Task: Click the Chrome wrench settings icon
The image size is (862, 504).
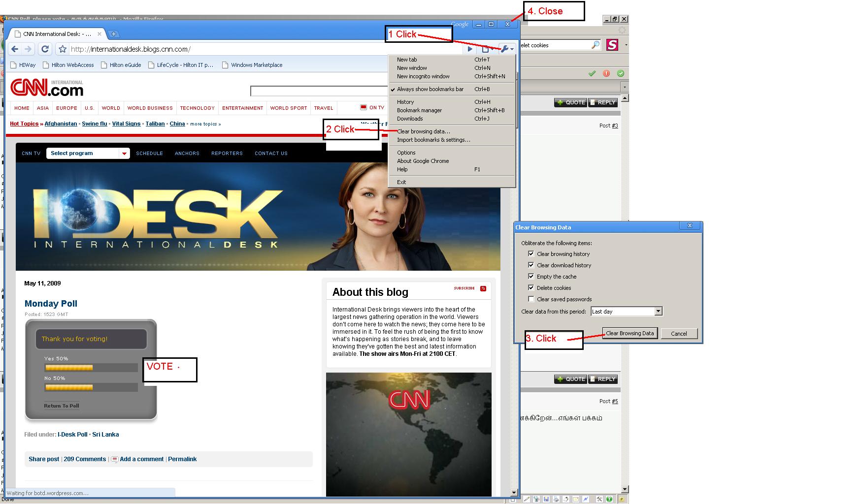Action: (506, 49)
